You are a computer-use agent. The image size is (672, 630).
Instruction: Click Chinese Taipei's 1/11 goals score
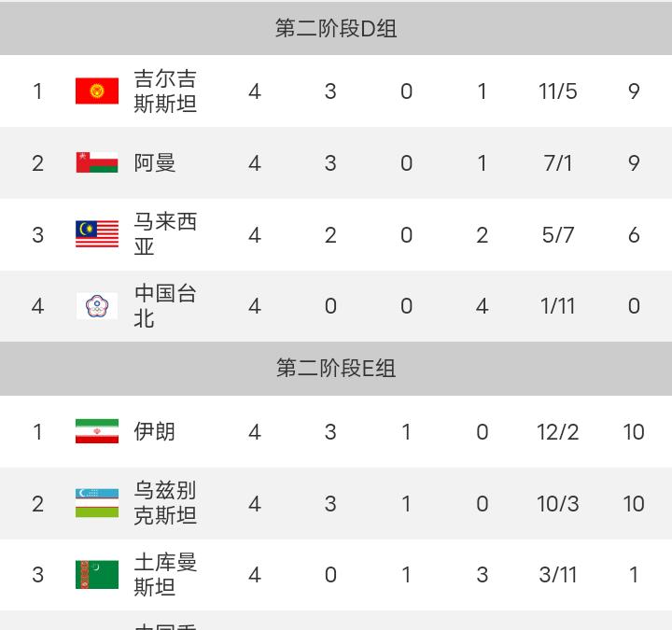point(558,306)
